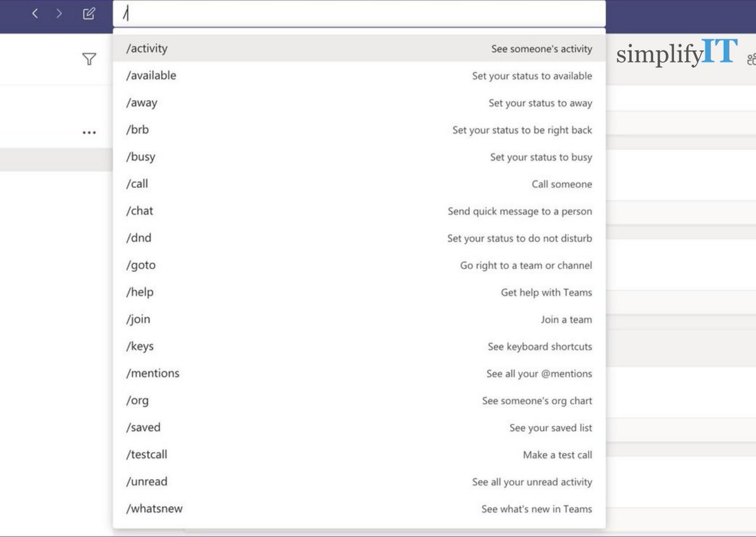Select the /goto command
The height and width of the screenshot is (537, 756).
point(359,265)
